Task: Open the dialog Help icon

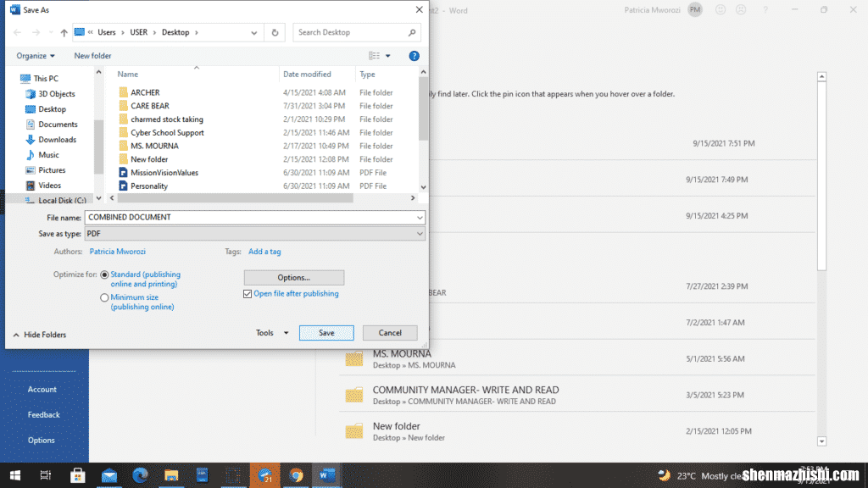Action: [414, 56]
